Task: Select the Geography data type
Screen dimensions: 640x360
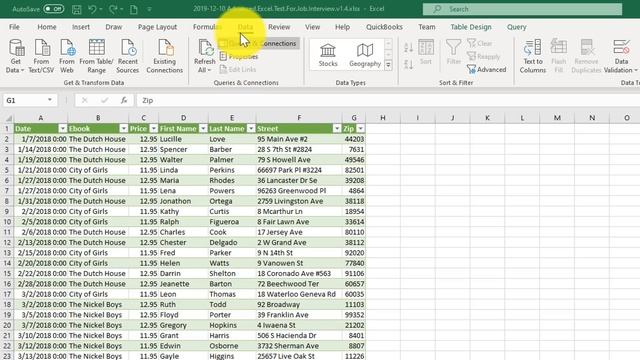Action: [x=365, y=54]
